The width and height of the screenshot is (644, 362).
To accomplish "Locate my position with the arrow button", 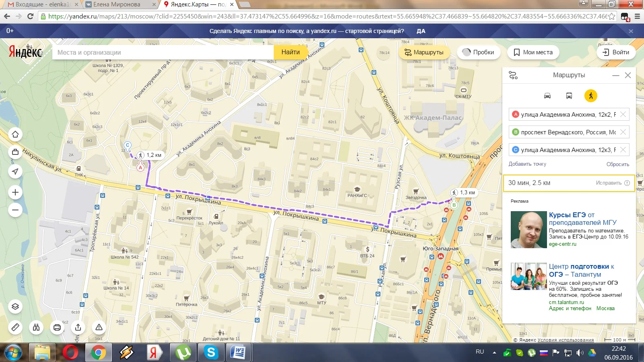I will (15, 171).
